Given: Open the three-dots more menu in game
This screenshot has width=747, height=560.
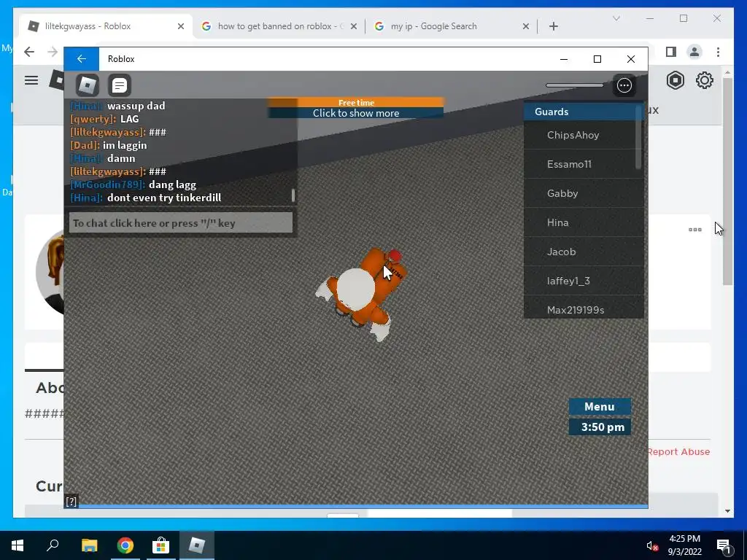Looking at the screenshot, I should [x=624, y=85].
